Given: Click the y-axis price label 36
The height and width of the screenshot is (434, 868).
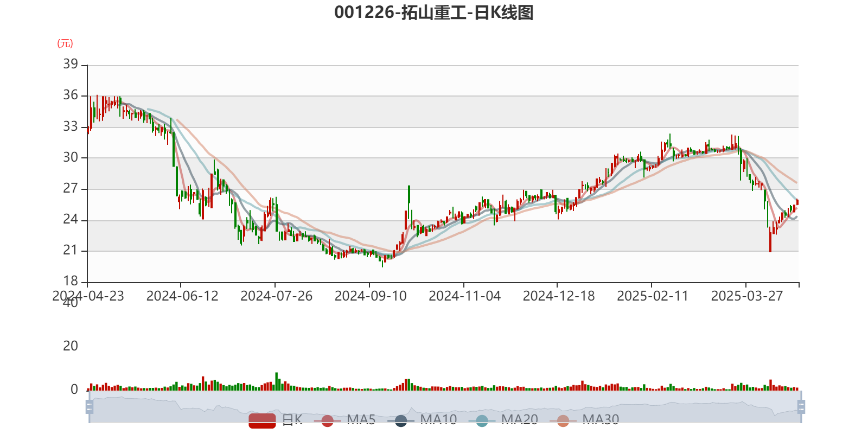Looking at the screenshot, I should (x=71, y=95).
